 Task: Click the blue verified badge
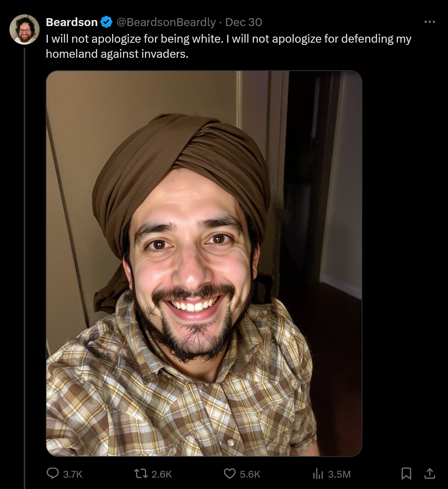click(106, 22)
